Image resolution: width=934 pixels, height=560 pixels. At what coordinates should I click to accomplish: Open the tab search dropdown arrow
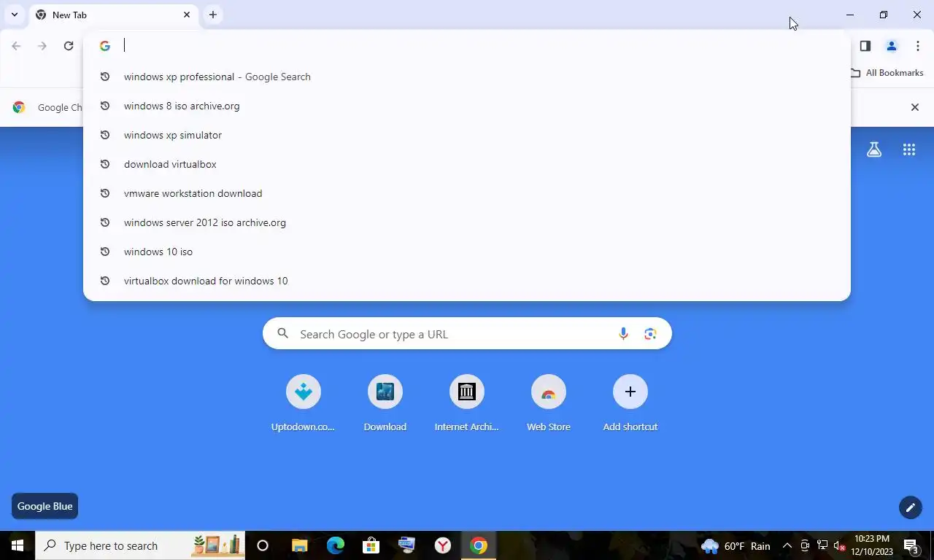coord(14,15)
